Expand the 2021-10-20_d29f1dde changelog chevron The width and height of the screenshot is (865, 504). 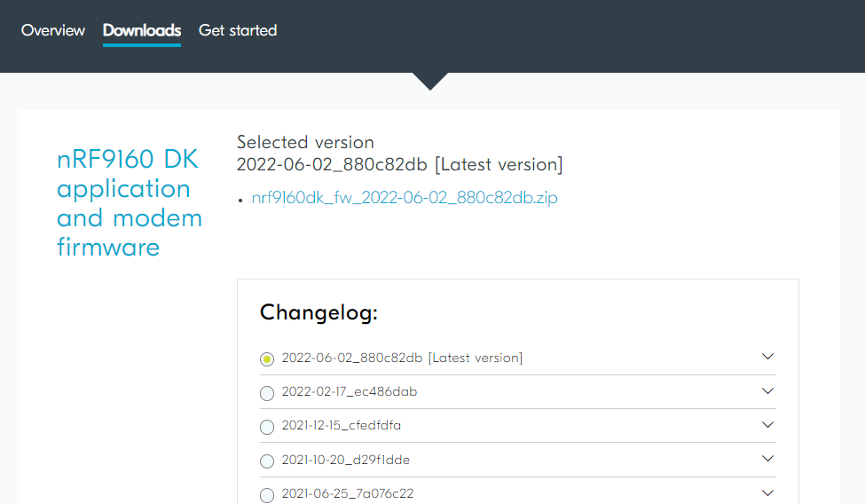767,458
